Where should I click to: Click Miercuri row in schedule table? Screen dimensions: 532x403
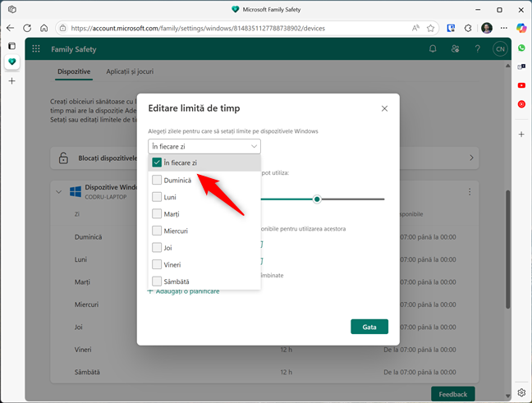(264, 305)
